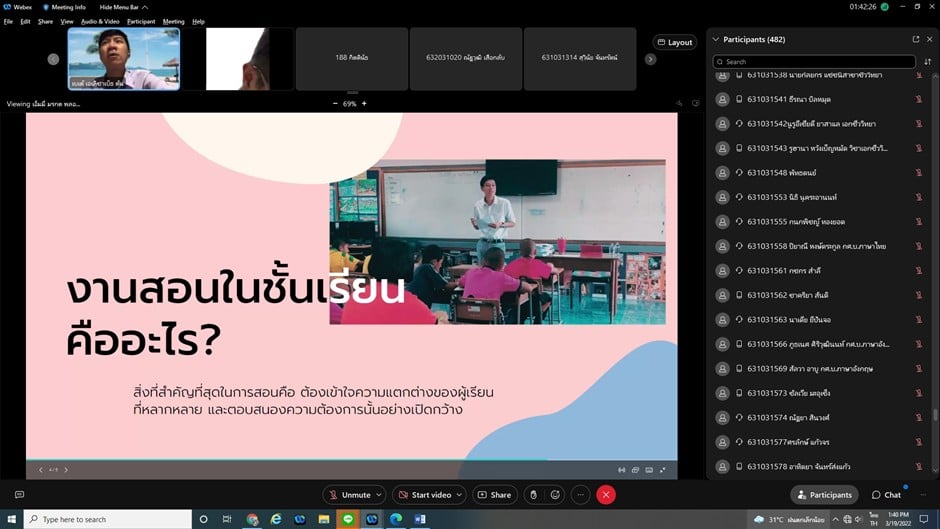Screen dimensions: 940x529
Task: Open the Windows notification center
Action: coord(924,519)
